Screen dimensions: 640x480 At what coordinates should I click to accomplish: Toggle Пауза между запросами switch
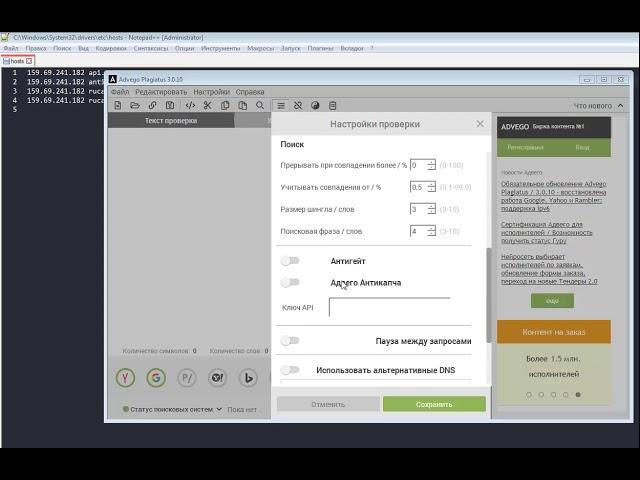290,340
